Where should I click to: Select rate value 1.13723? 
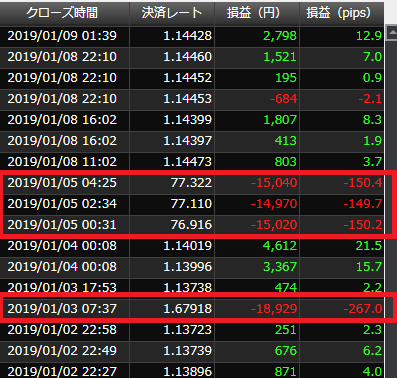pos(187,329)
